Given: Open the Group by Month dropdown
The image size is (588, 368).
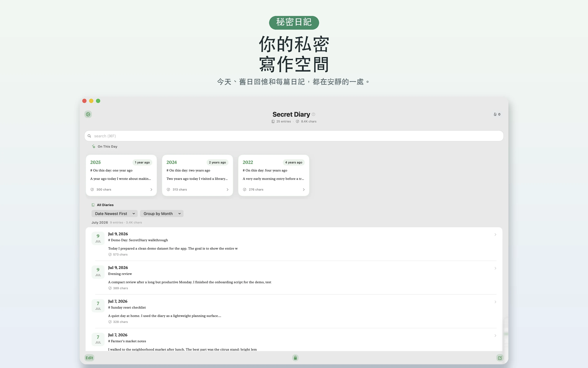Looking at the screenshot, I should pyautogui.click(x=161, y=213).
